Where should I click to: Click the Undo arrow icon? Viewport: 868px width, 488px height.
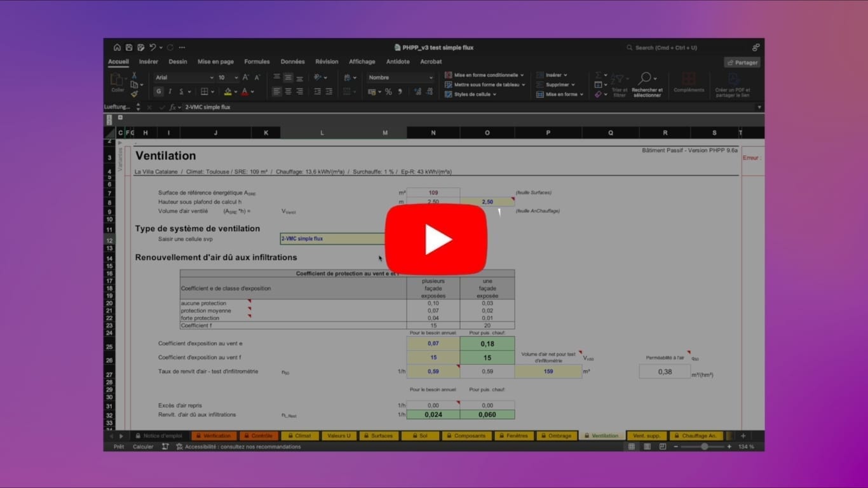tap(153, 48)
